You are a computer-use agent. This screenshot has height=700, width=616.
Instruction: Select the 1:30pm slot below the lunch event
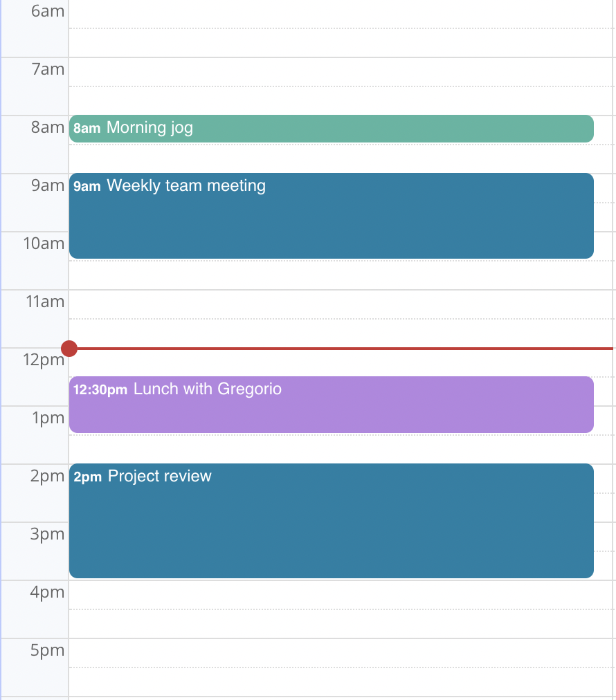click(x=341, y=450)
